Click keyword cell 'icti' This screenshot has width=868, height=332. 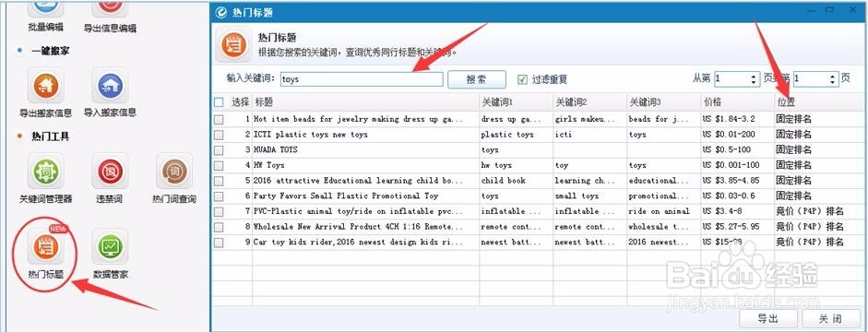pos(563,135)
